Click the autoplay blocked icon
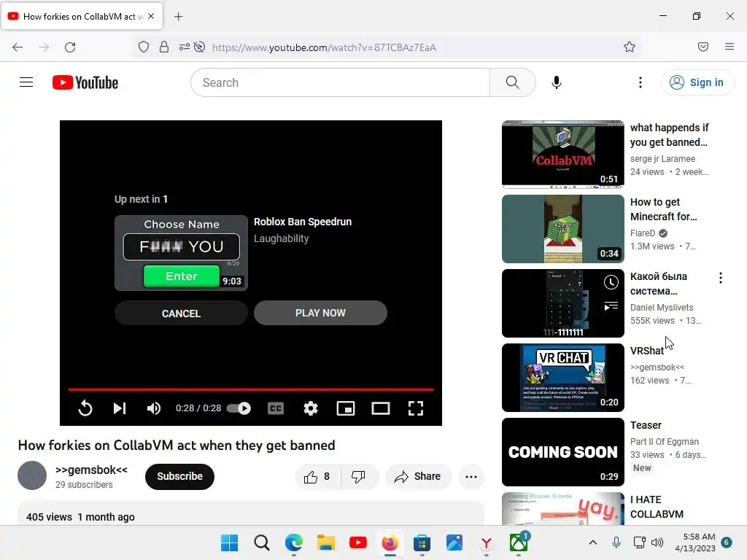747x560 pixels. (200, 47)
